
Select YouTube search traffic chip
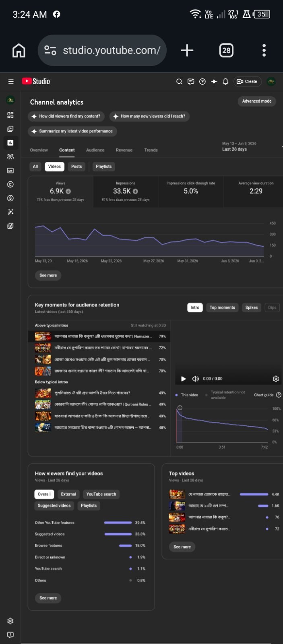click(101, 494)
